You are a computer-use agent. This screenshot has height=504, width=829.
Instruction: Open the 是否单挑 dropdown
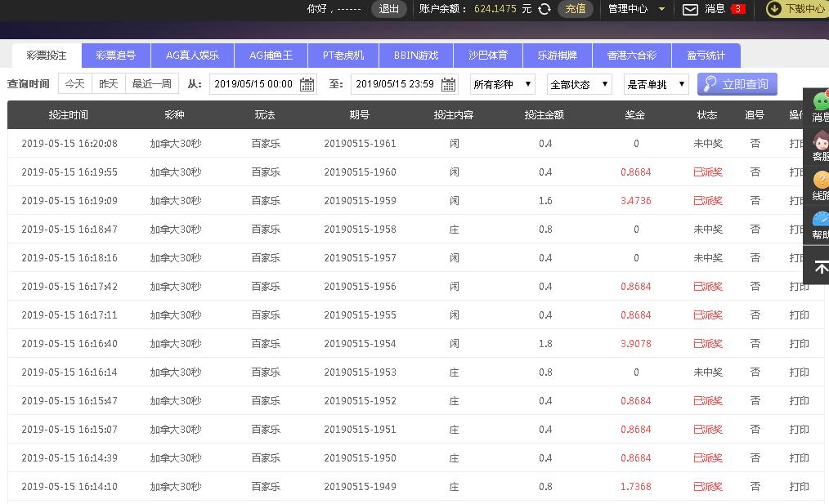point(656,84)
